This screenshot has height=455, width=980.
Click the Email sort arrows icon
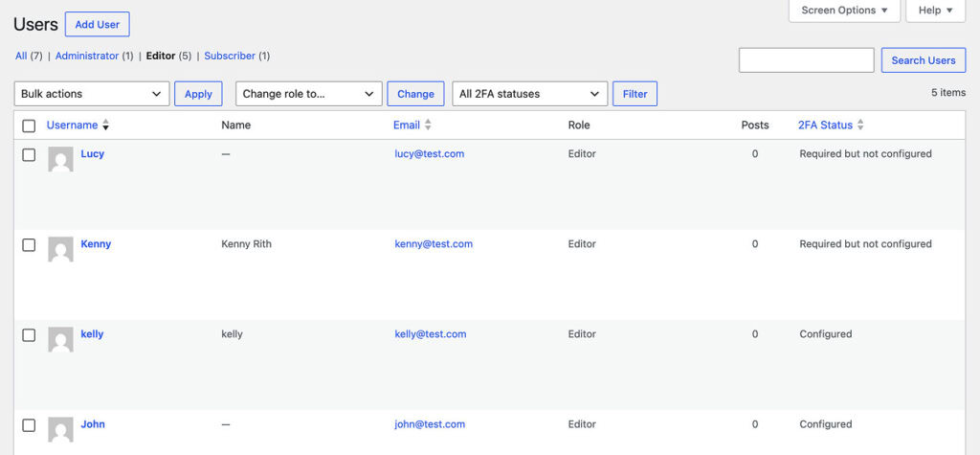coord(428,125)
